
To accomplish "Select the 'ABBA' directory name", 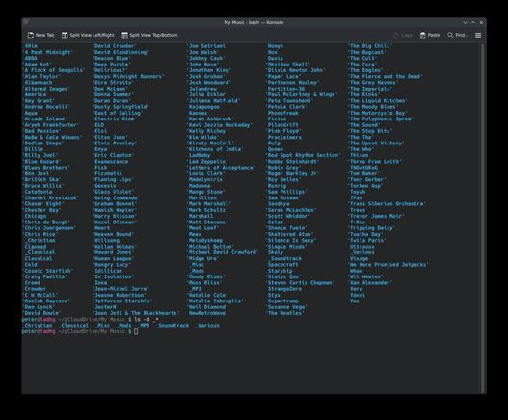I will (x=31, y=59).
